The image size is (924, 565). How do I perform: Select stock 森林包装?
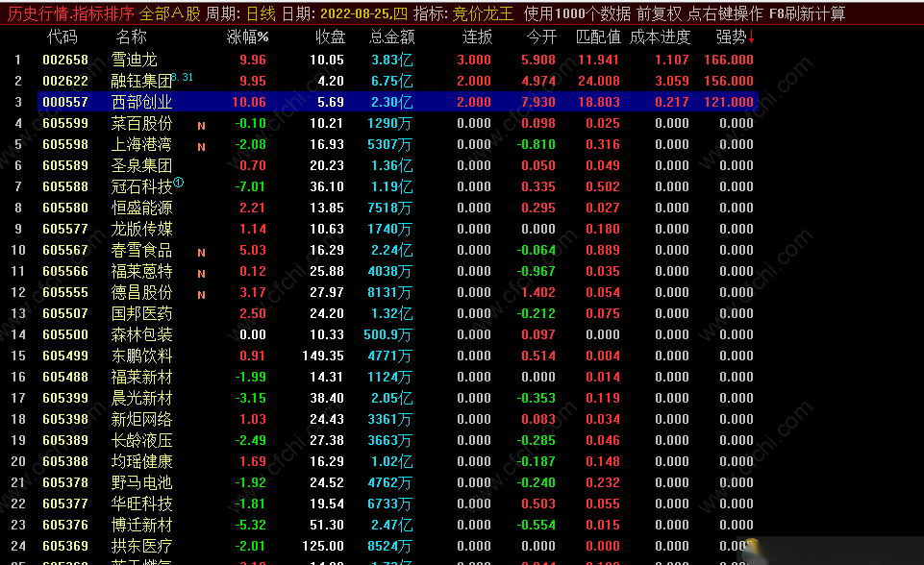[141, 334]
